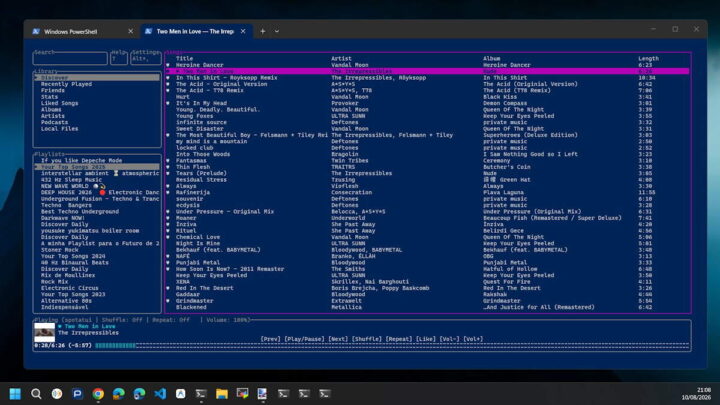720x405 pixels.
Task: Seek on the playback progress bar
Action: click(392, 345)
